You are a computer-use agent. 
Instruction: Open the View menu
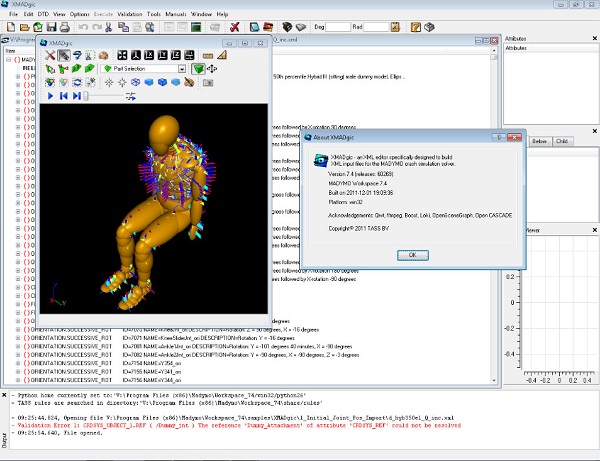(59, 14)
